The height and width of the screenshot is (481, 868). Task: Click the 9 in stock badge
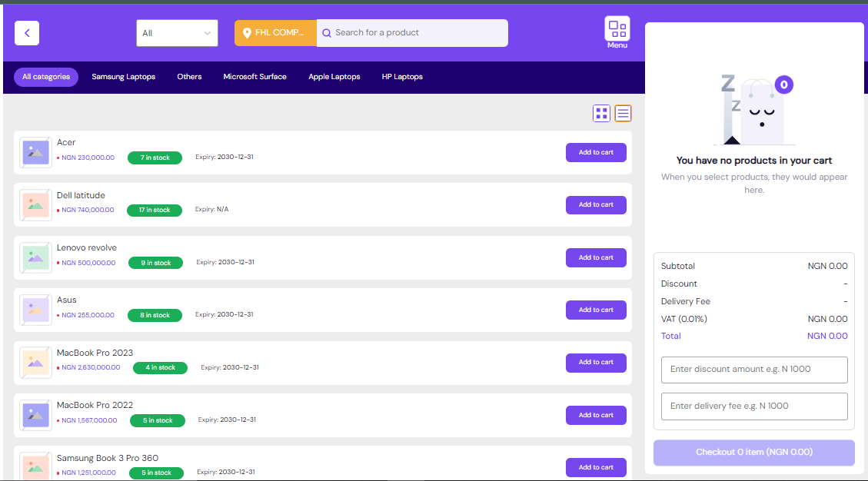(x=155, y=263)
